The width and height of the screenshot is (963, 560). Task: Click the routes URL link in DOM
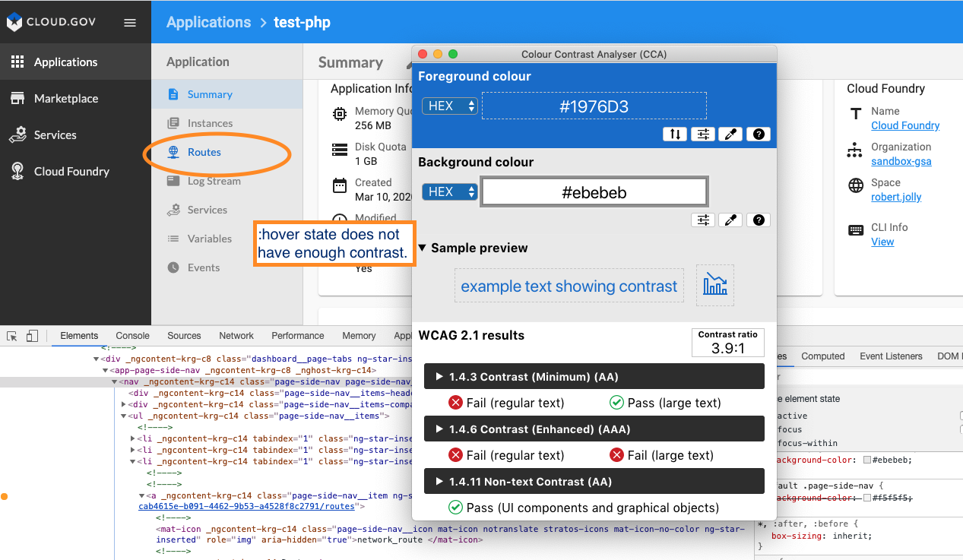(x=247, y=506)
